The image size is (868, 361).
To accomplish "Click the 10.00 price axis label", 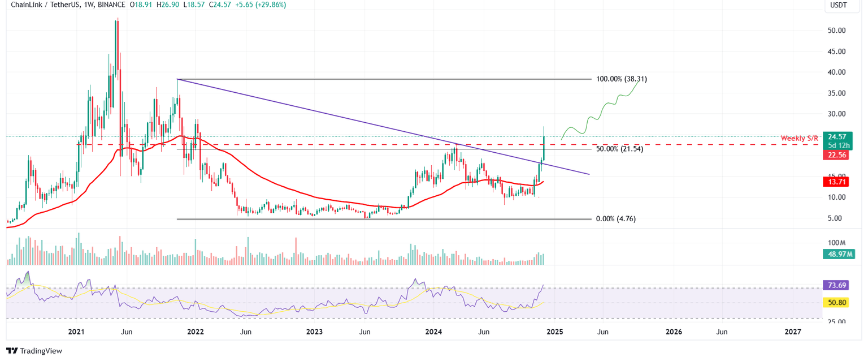I will [836, 197].
